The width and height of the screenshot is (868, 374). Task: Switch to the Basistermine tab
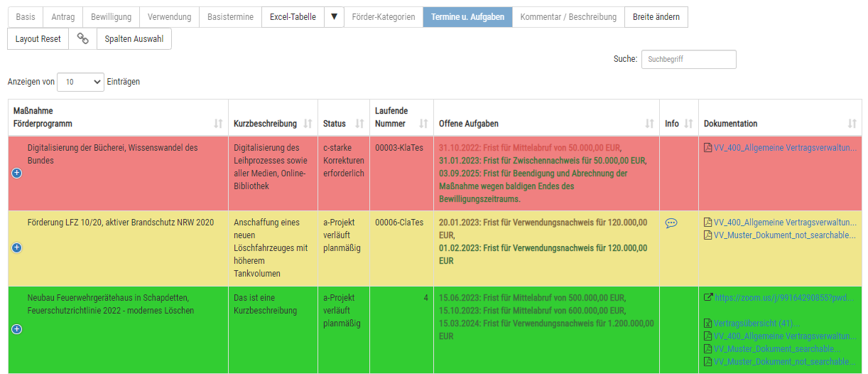pyautogui.click(x=230, y=17)
